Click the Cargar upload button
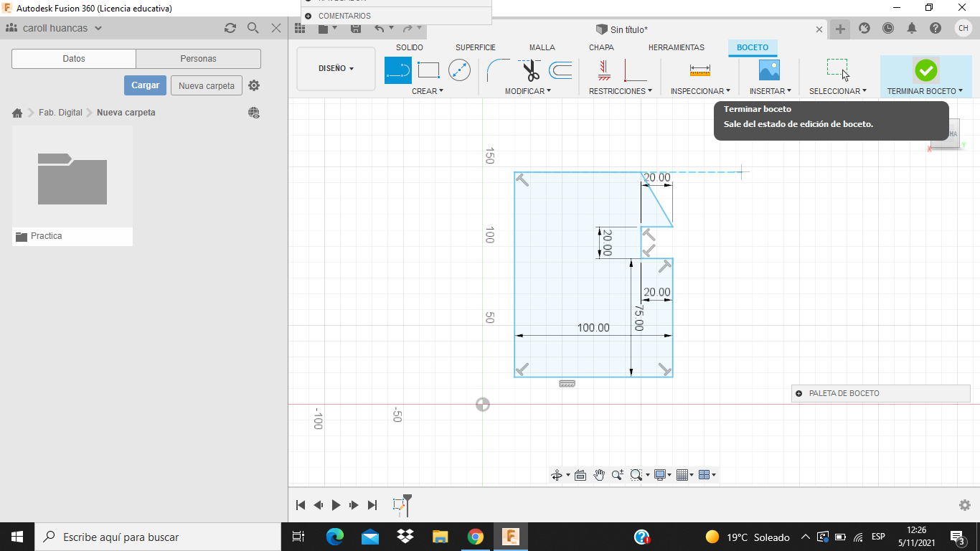 [x=145, y=85]
